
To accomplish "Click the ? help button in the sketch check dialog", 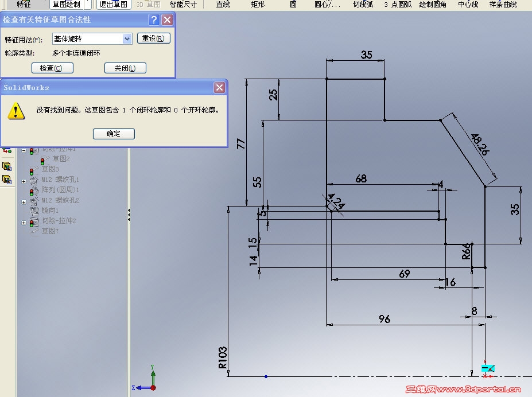I will click(x=154, y=20).
